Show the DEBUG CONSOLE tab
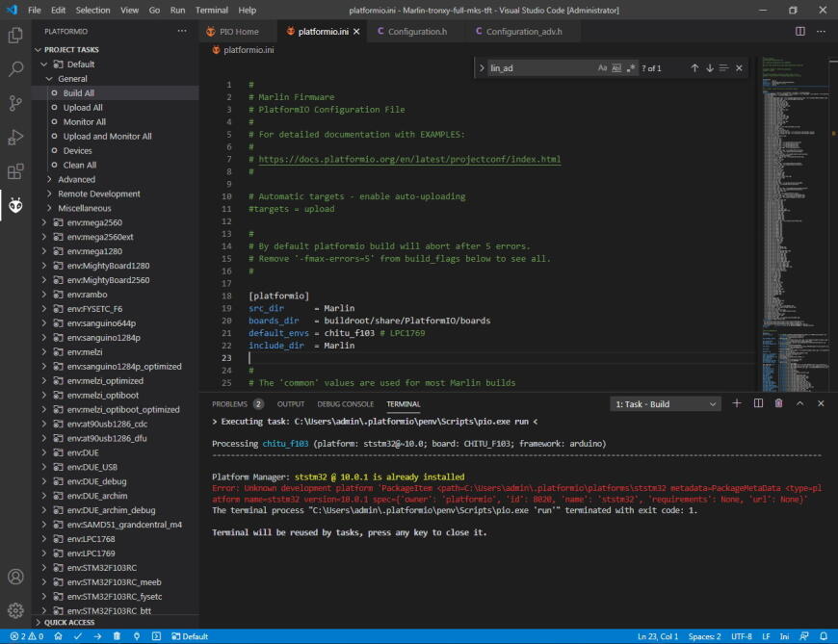Image resolution: width=838 pixels, height=644 pixels. click(x=345, y=404)
